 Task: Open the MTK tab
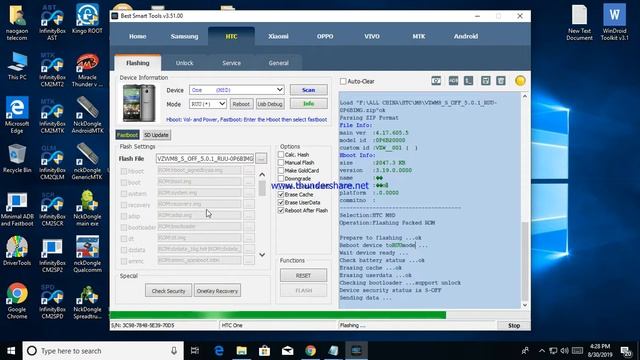(419, 36)
